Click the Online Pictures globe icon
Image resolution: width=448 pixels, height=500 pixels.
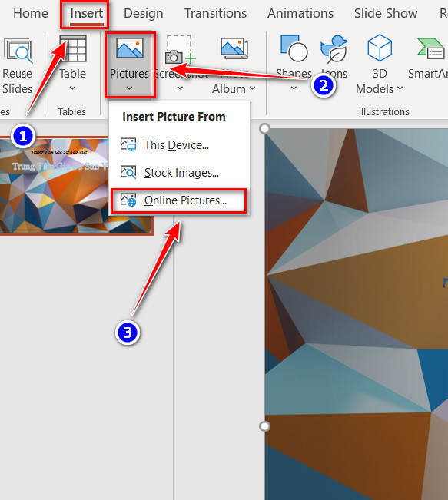(128, 200)
